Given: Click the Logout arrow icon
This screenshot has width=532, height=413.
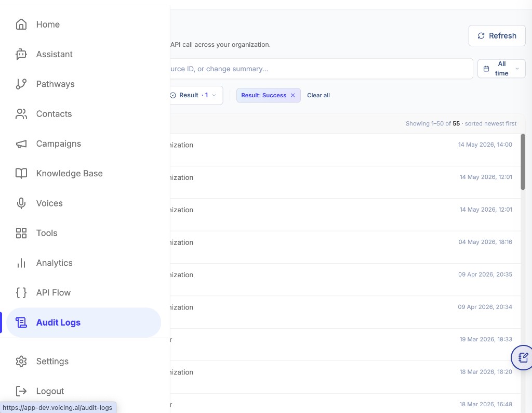Looking at the screenshot, I should click(21, 391).
